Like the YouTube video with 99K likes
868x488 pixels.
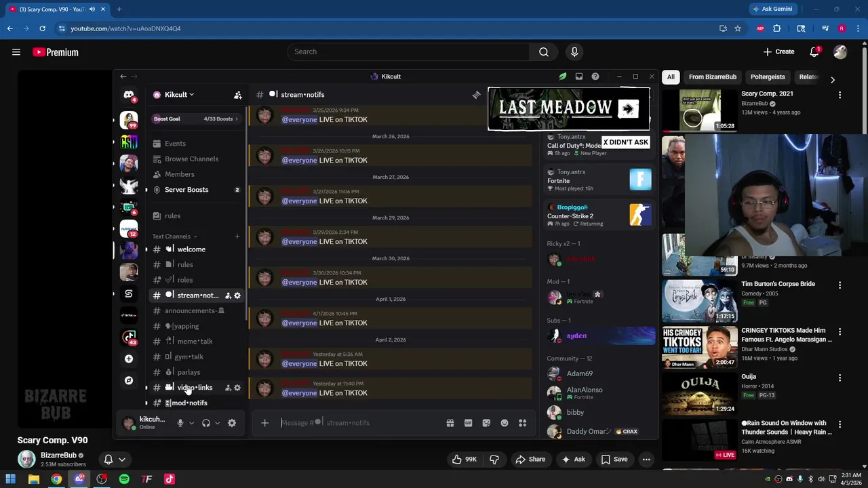465,460
